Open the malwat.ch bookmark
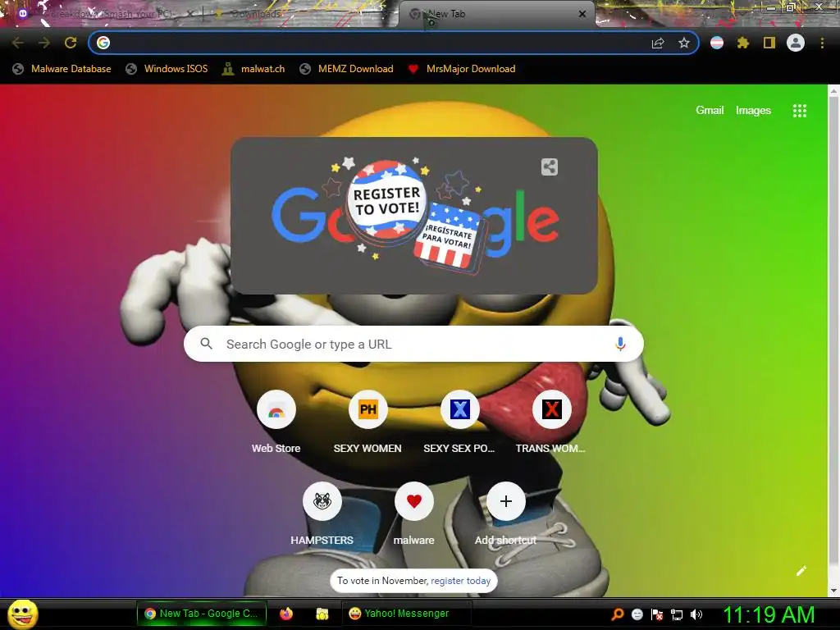 tap(253, 69)
